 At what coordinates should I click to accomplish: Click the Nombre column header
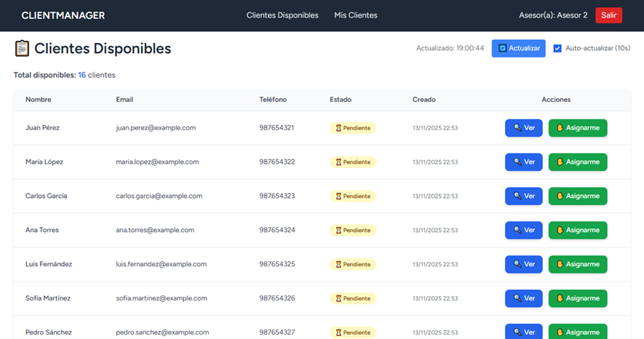[39, 100]
